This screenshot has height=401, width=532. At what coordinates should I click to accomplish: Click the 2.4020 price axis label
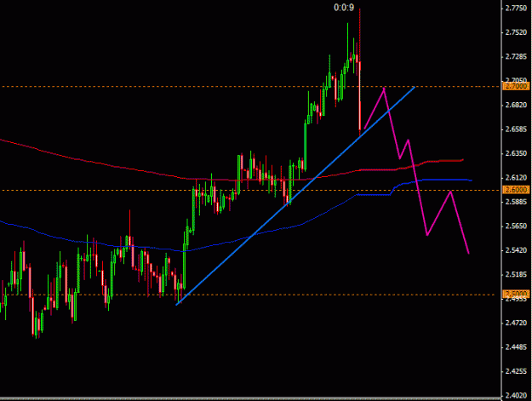pyautogui.click(x=516, y=395)
